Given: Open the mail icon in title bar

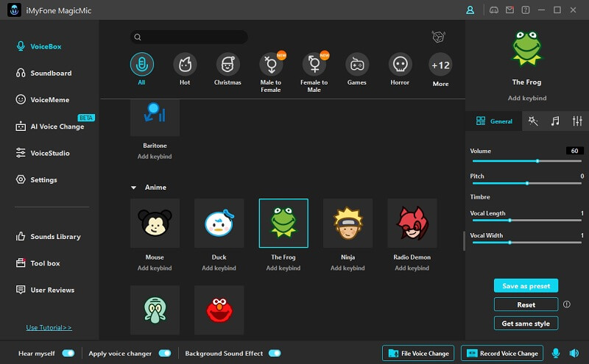Looking at the screenshot, I should pyautogui.click(x=509, y=10).
